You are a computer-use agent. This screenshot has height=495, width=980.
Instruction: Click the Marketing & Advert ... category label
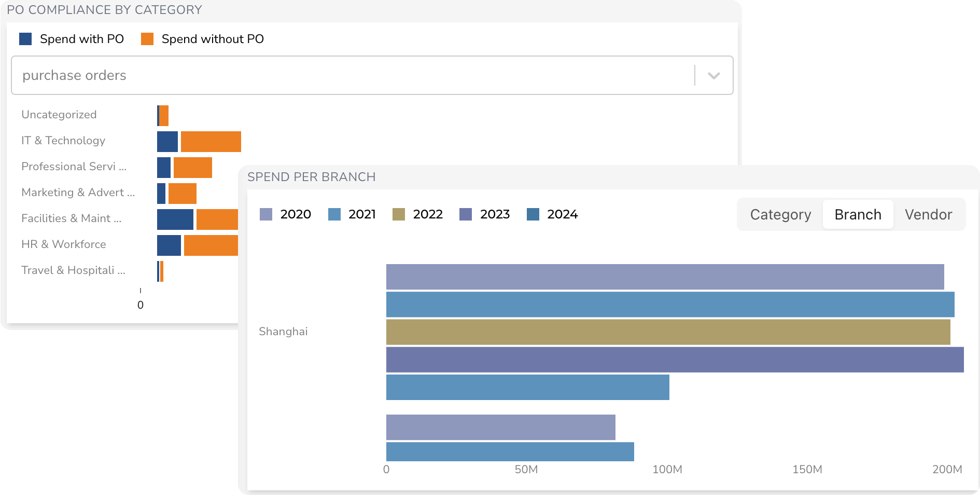tap(78, 192)
